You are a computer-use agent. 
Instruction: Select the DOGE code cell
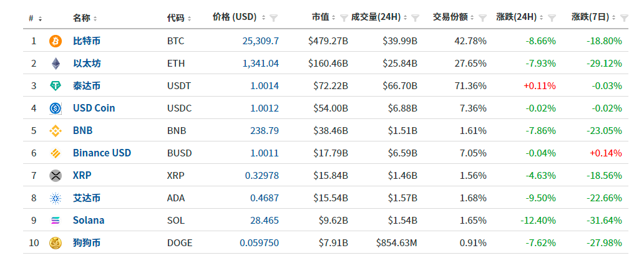[x=180, y=243]
